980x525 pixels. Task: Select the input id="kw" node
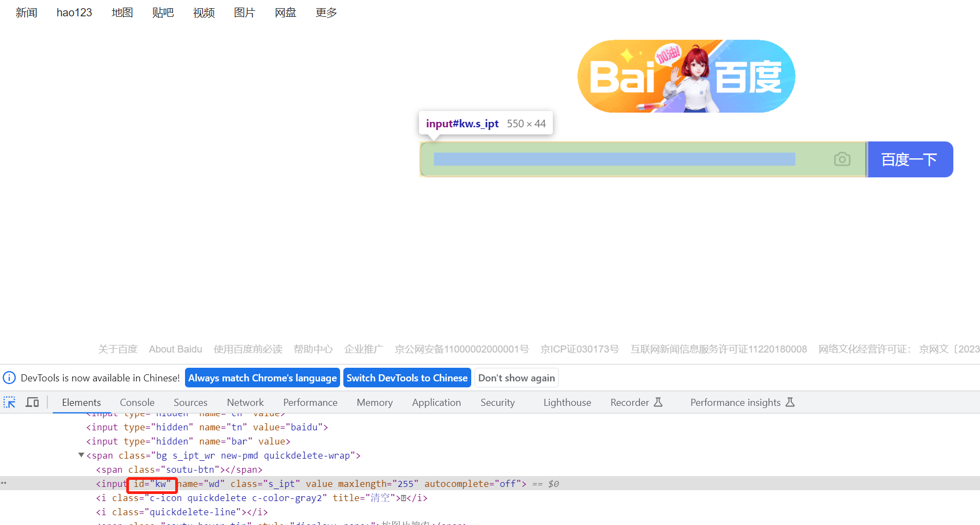tap(311, 484)
